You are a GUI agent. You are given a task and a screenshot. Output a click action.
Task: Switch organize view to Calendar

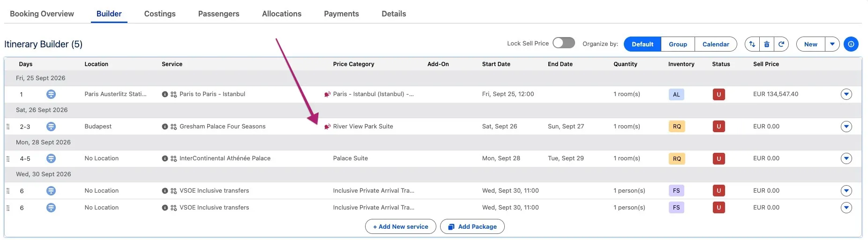click(716, 44)
